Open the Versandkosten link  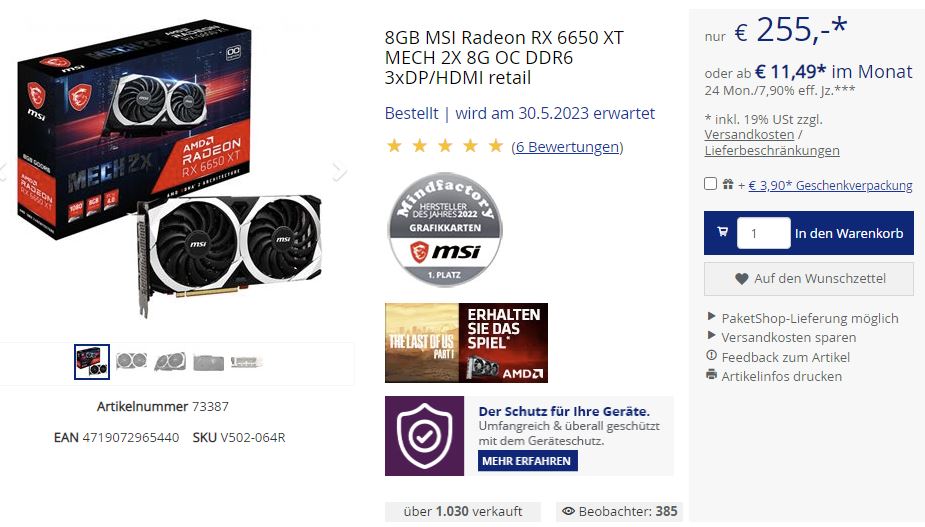tap(749, 135)
